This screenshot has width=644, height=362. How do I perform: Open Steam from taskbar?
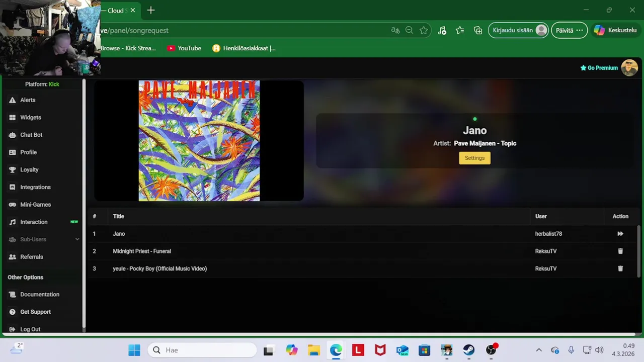tap(469, 350)
